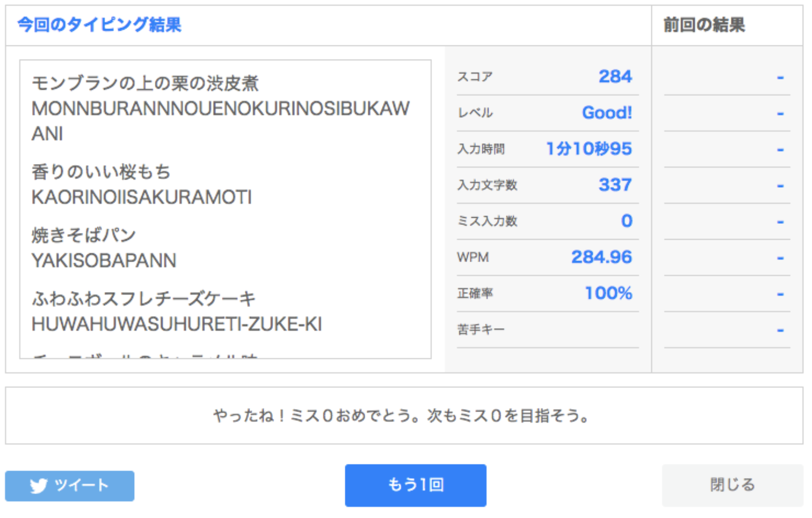Viewport: 812px width, 518px height.
Task: Select the 前回の結果 column heading
Action: pyautogui.click(x=704, y=24)
